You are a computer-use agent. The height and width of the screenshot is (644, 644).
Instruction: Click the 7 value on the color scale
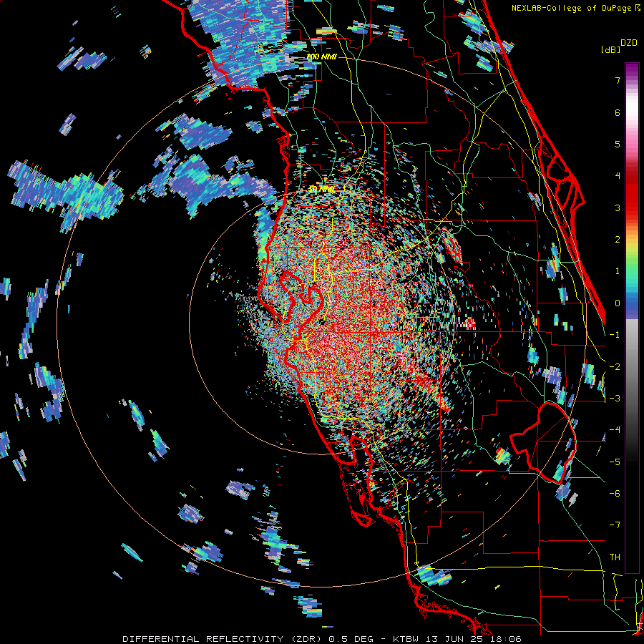point(618,80)
